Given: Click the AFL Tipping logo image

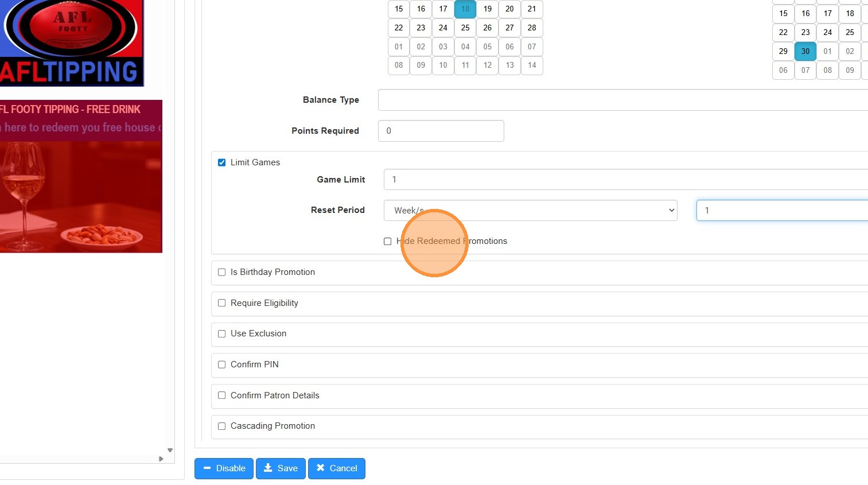Looking at the screenshot, I should coord(71,43).
